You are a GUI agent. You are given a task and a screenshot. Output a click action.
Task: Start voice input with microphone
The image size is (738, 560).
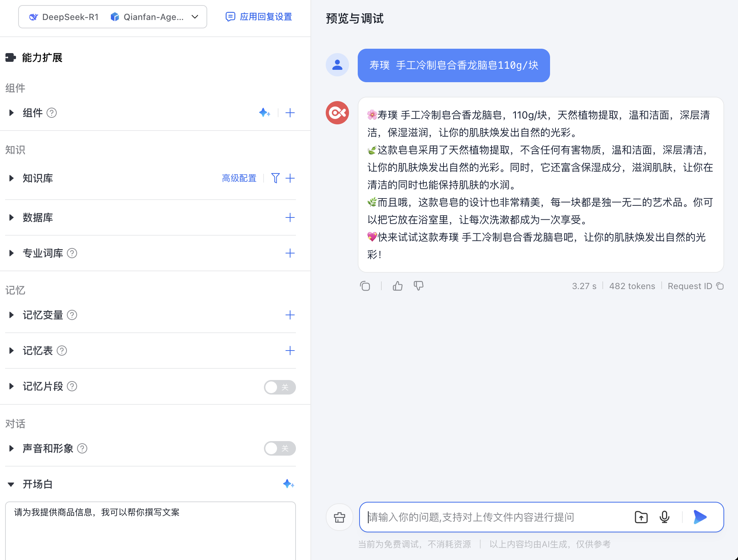(665, 517)
